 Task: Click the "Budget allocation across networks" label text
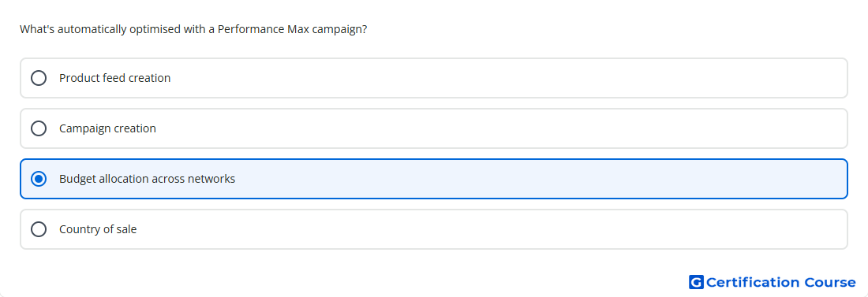pos(147,179)
